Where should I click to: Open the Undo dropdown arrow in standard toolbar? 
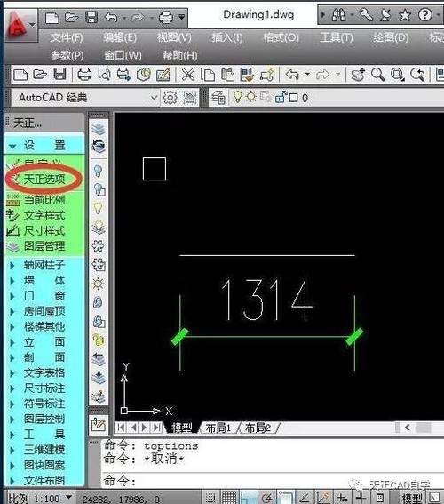click(307, 75)
